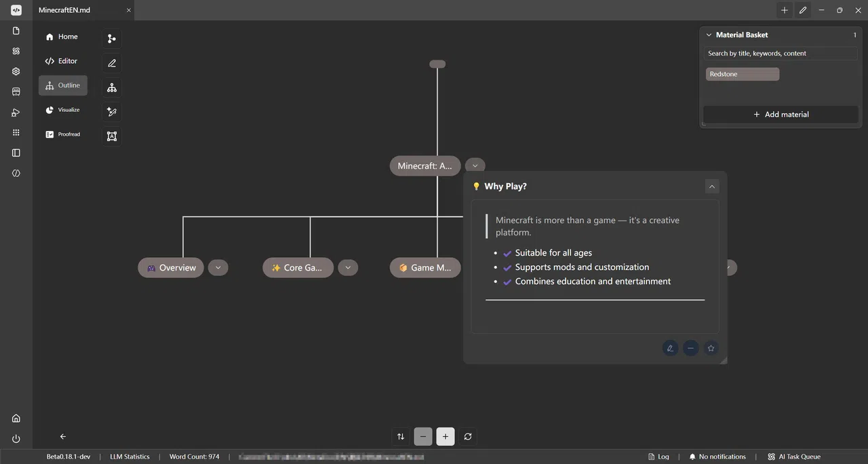Screen dimensions: 868x464
Task: Open the file document icon in sidebar
Action: (16, 31)
